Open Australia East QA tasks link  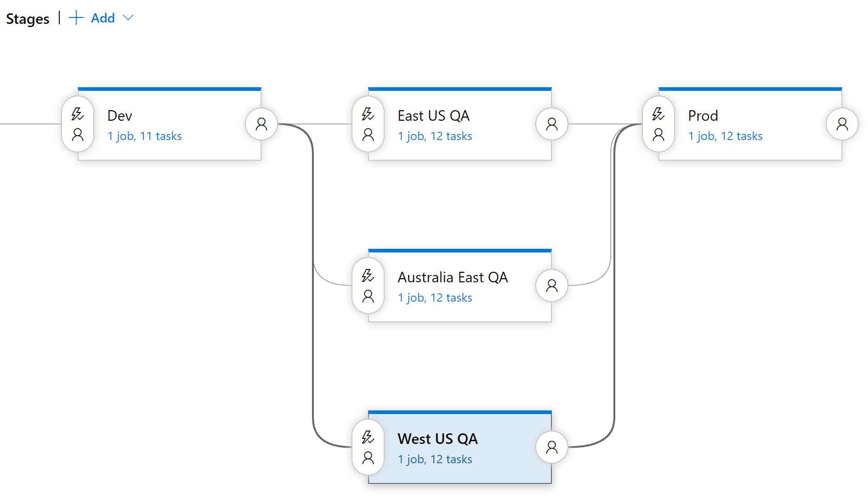point(435,298)
